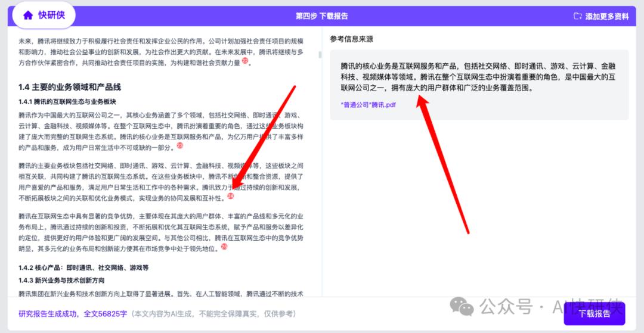Click heading 1.4 主要的业务领域和产品线
Image resolution: width=644 pixels, height=333 pixels.
click(70, 87)
